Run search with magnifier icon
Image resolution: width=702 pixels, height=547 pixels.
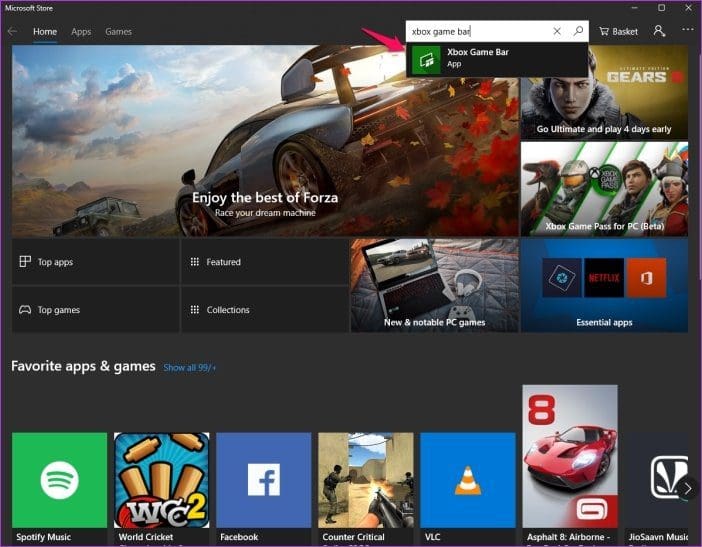tap(578, 31)
